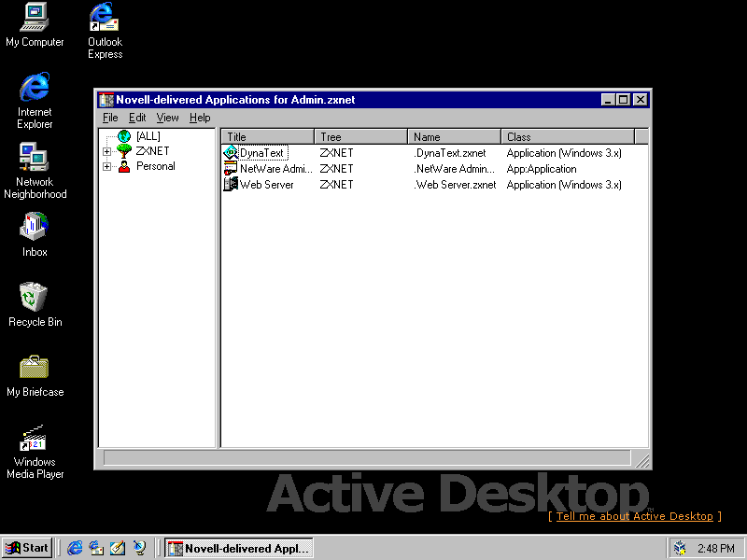
Task: Launch Internet Explorer from Quick Launch
Action: click(x=75, y=548)
